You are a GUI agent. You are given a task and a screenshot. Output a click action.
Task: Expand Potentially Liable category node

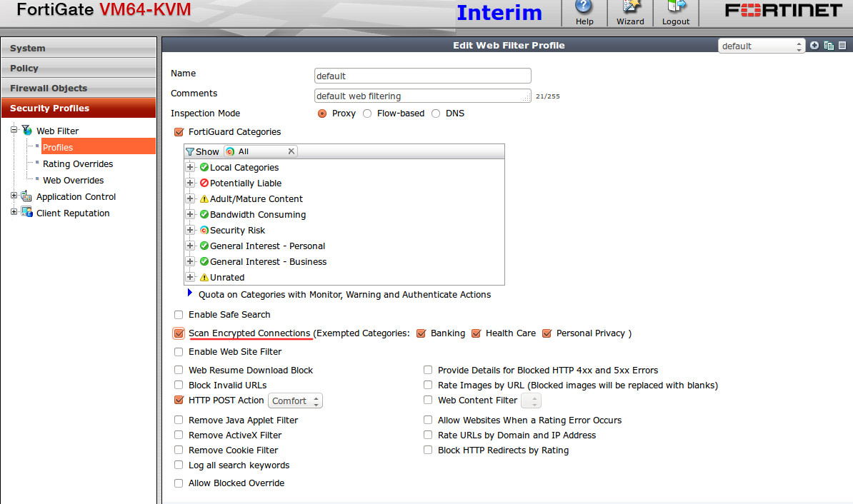point(190,183)
